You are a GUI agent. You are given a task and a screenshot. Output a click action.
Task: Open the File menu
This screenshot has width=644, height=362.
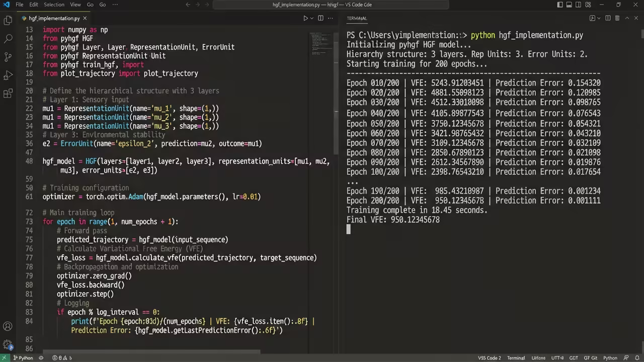pyautogui.click(x=19, y=5)
